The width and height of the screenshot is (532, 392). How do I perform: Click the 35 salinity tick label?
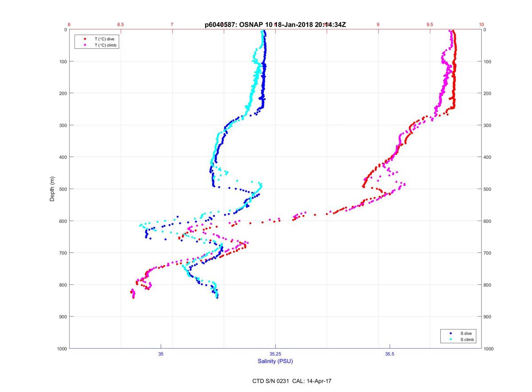click(161, 354)
